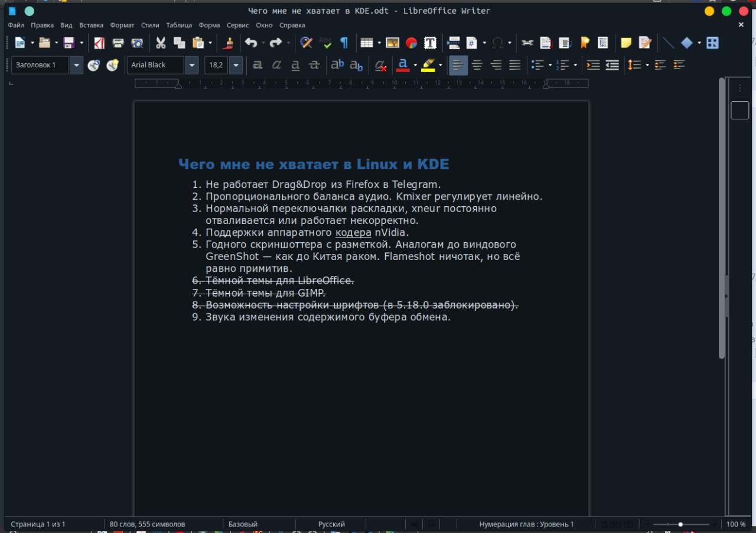
Task: Open the Arial Black font name dropdown
Action: pyautogui.click(x=192, y=65)
